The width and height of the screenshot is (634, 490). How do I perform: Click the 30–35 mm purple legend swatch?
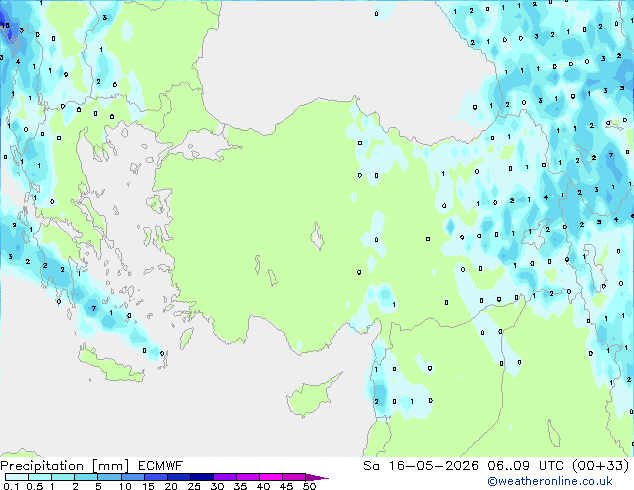(x=225, y=477)
